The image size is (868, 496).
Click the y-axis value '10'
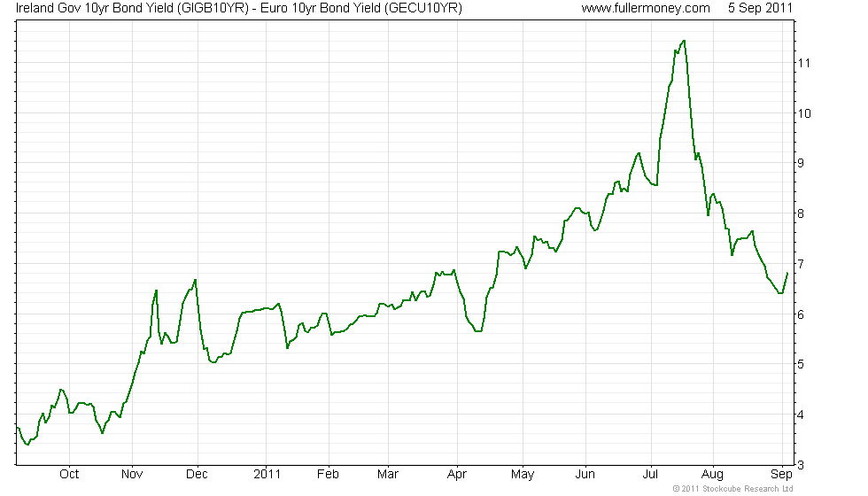pyautogui.click(x=804, y=113)
